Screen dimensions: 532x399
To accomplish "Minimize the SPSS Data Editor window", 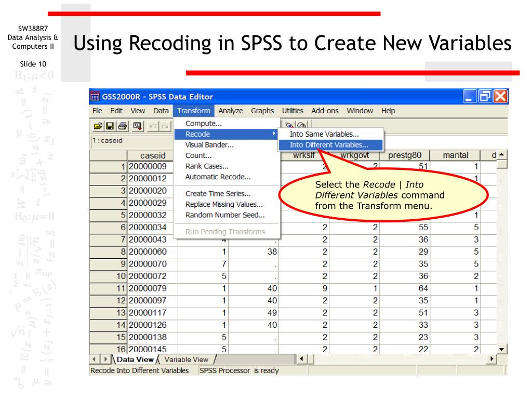I will point(469,97).
